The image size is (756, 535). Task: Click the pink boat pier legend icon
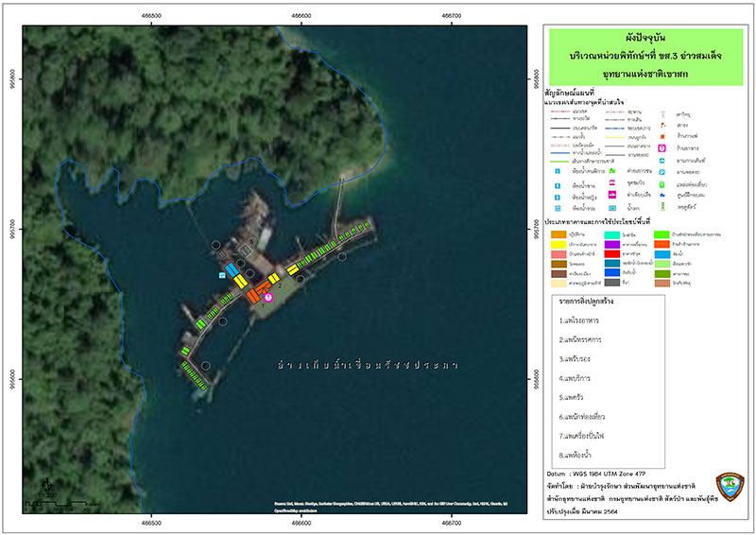point(612,195)
